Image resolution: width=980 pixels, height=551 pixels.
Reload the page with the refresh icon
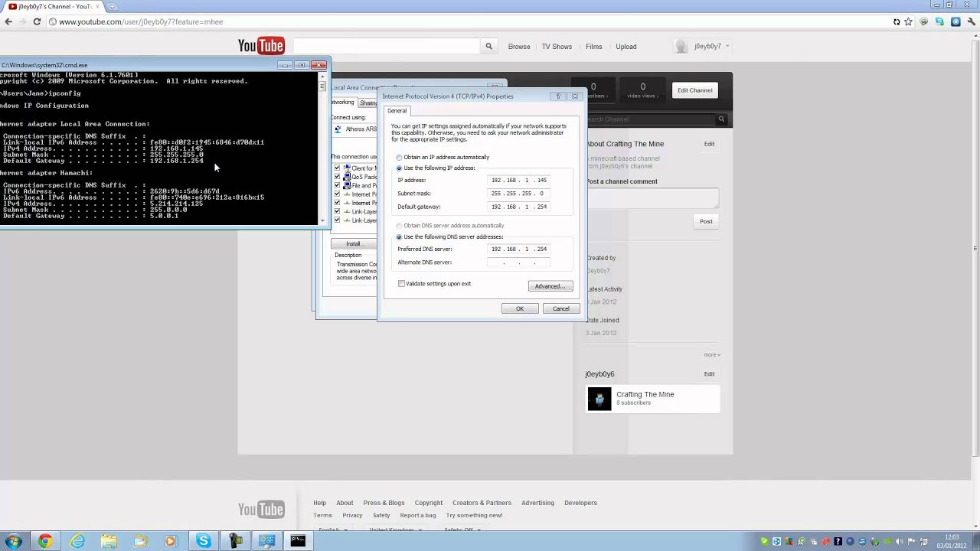[37, 21]
